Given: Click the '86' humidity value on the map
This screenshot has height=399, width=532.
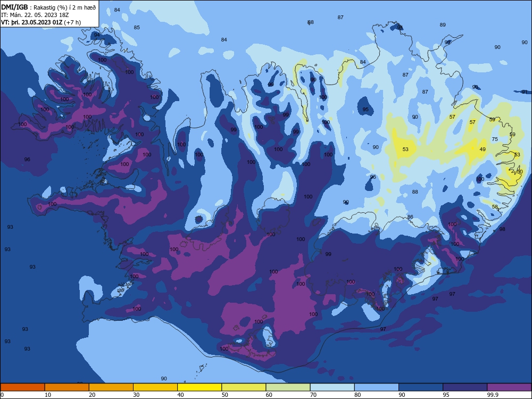Looking at the screenshot, I should [x=410, y=217].
